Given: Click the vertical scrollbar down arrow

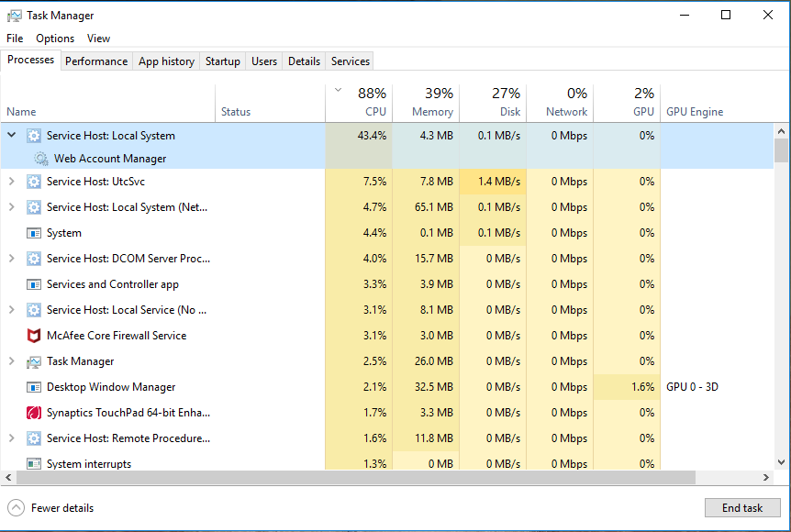Looking at the screenshot, I should pos(782,463).
